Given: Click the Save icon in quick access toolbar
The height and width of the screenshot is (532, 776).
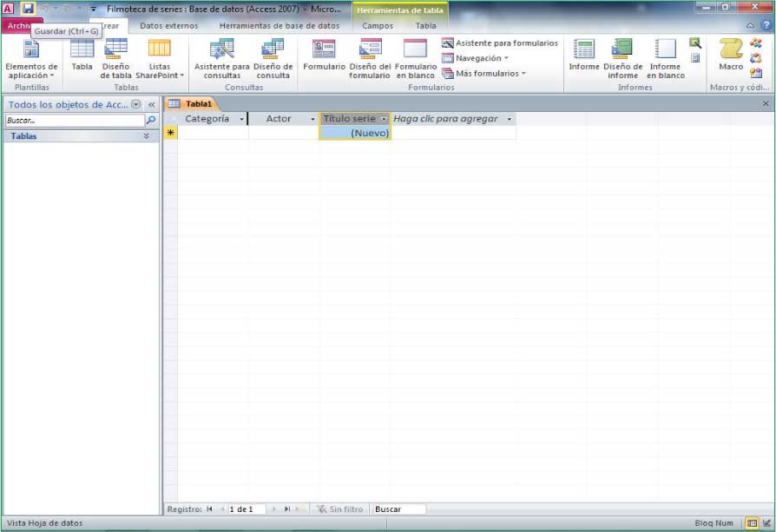Looking at the screenshot, I should click(28, 9).
